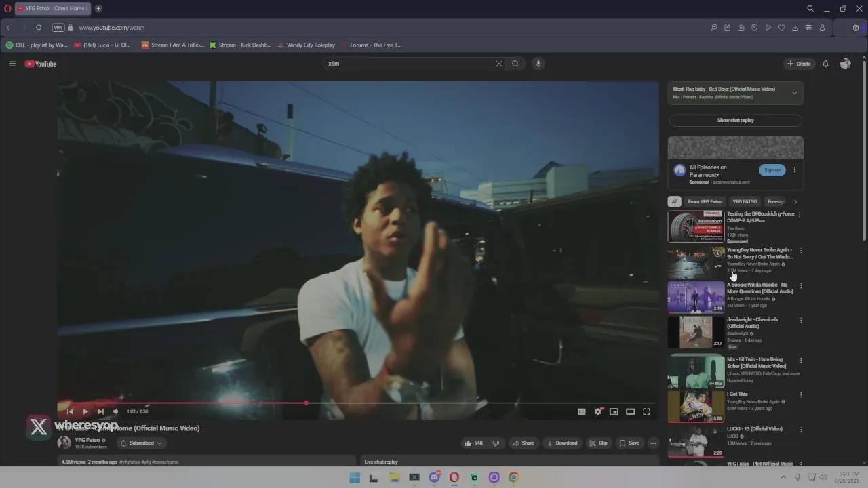The width and height of the screenshot is (868, 488).
Task: Open a new browser tab
Action: click(98, 9)
